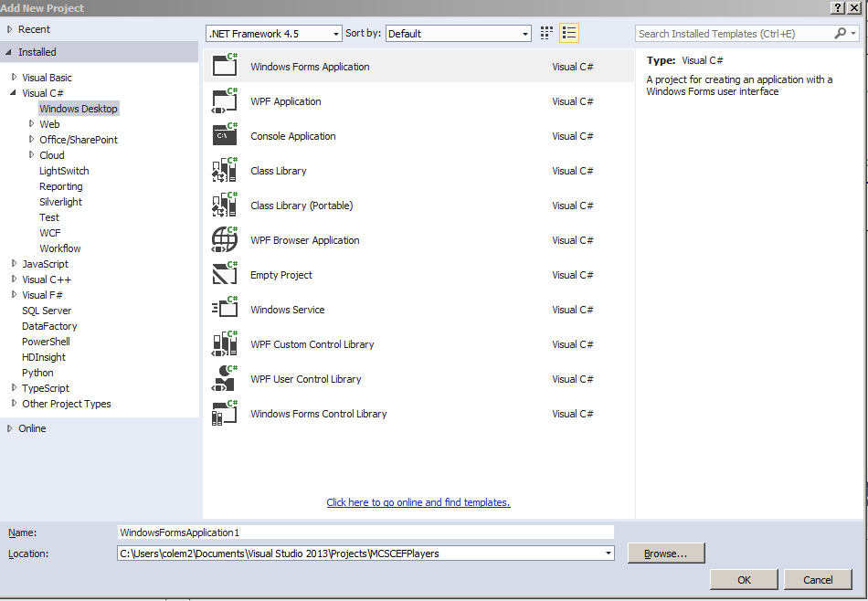Expand the Visual F# node
This screenshot has width=868, height=601.
pyautogui.click(x=14, y=294)
